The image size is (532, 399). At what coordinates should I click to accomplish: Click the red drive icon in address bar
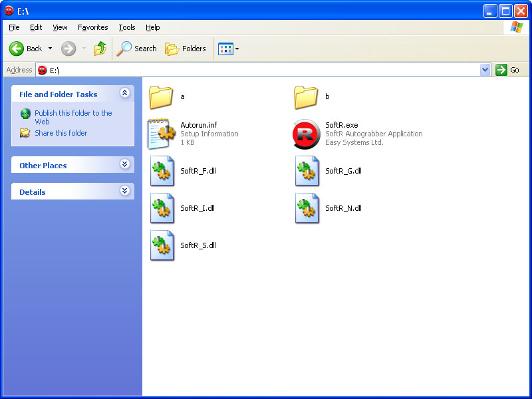point(43,70)
